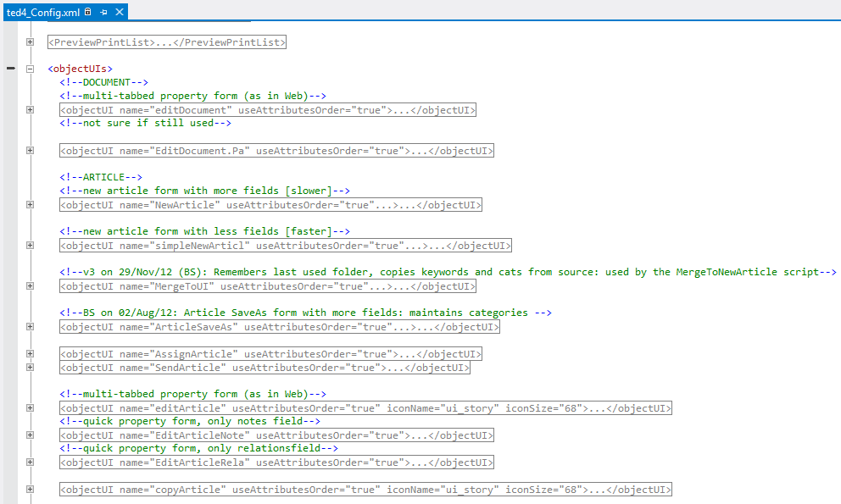The width and height of the screenshot is (841, 504).
Task: Click the bookmark marker beside objectUIs line
Action: coord(11,68)
